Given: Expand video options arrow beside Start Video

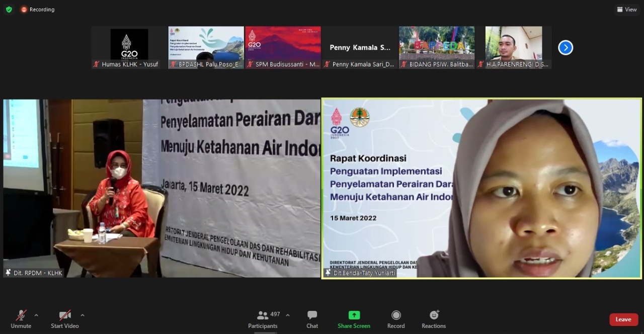Looking at the screenshot, I should (83, 315).
